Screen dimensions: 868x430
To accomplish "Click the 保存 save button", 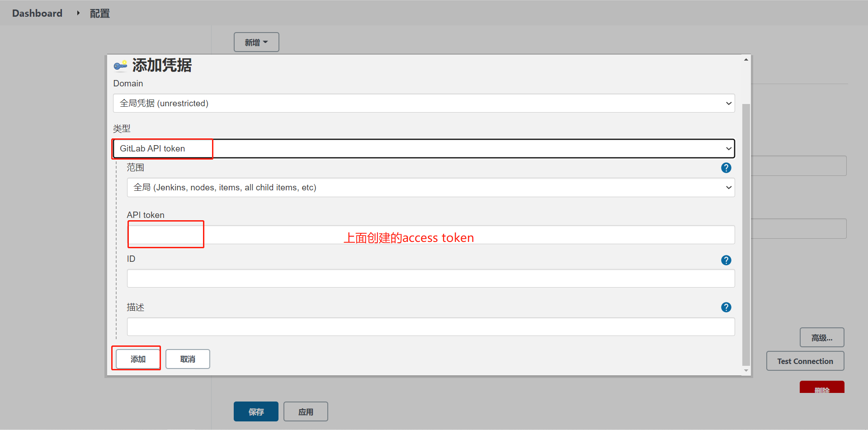I will click(256, 411).
